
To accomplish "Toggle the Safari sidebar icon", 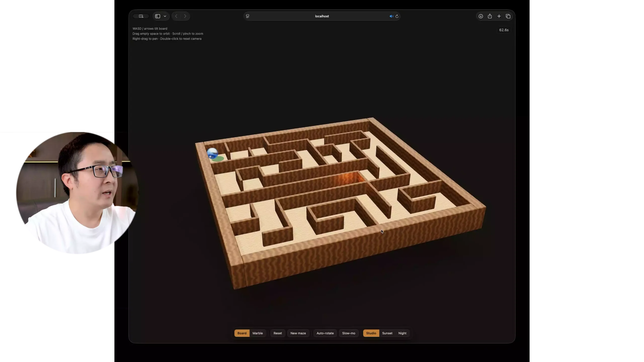I will tap(157, 16).
